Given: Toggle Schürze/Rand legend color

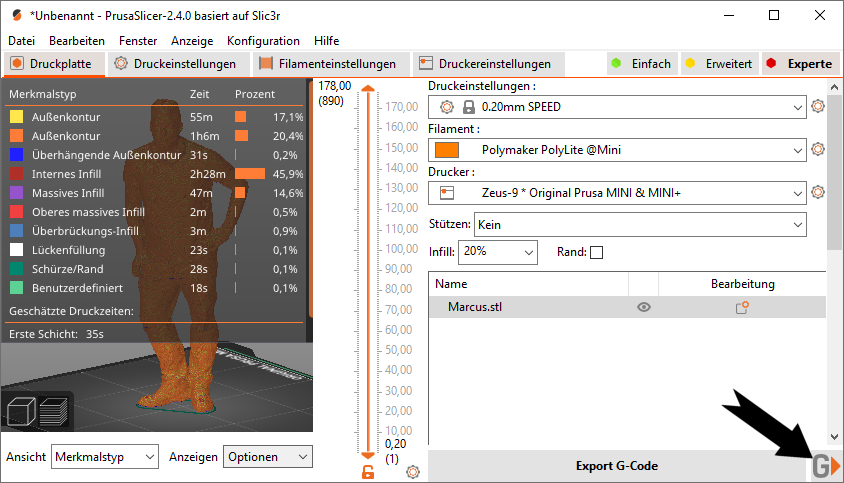Looking at the screenshot, I should coord(17,269).
